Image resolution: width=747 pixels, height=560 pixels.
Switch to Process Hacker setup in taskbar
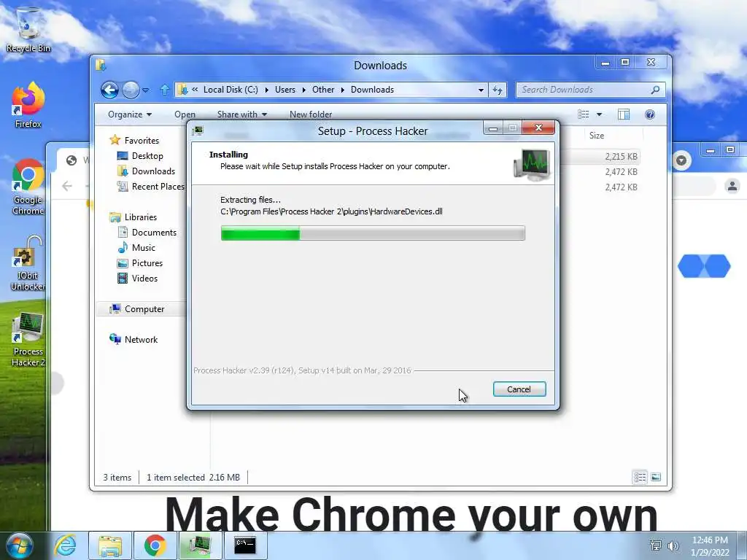tap(200, 545)
